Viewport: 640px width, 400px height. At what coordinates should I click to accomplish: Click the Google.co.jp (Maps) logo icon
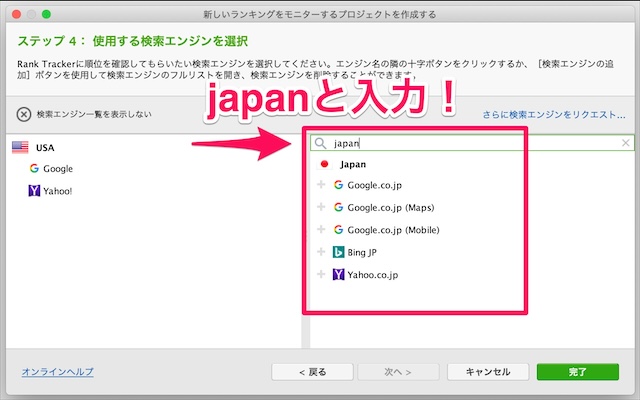[x=338, y=207]
